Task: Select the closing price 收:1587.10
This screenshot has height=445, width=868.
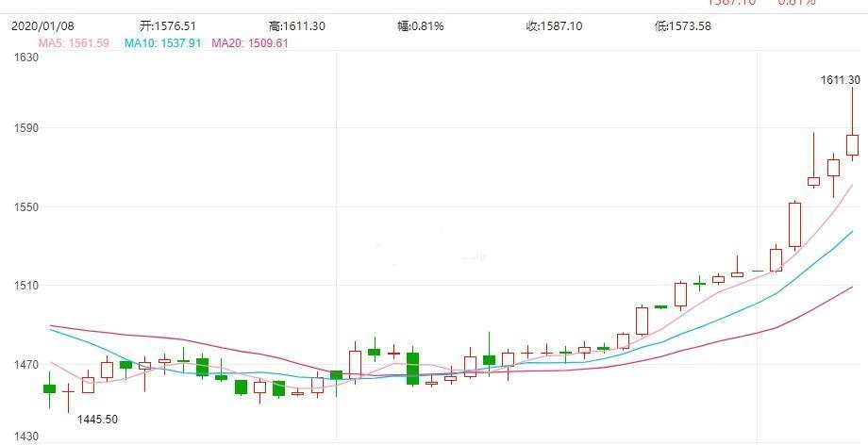Action: coord(554,26)
